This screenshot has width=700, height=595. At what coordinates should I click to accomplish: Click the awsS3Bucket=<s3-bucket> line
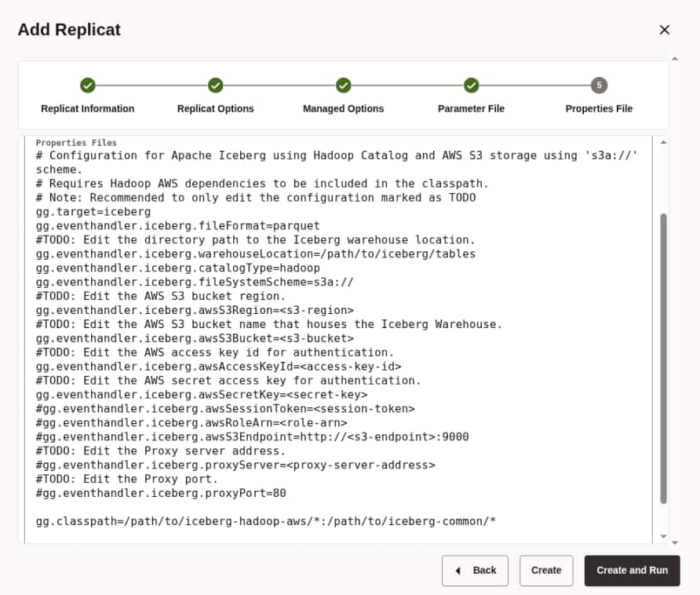pyautogui.click(x=195, y=338)
